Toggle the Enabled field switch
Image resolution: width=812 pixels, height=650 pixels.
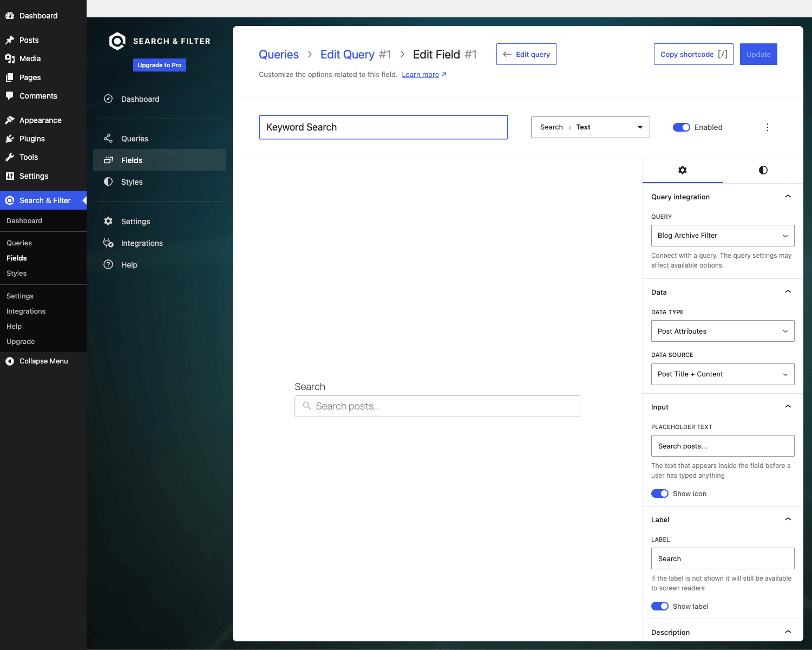tap(682, 127)
